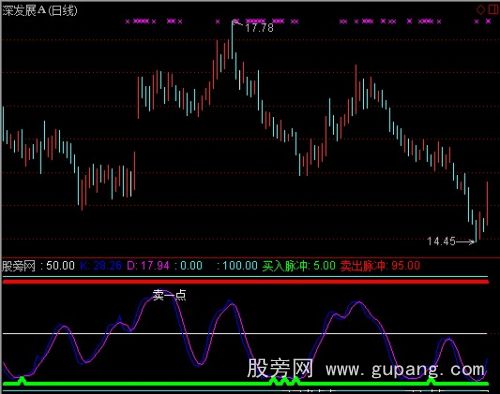The height and width of the screenshot is (394, 500).
Task: Click the white 50 midline in indicator
Action: tap(245, 333)
